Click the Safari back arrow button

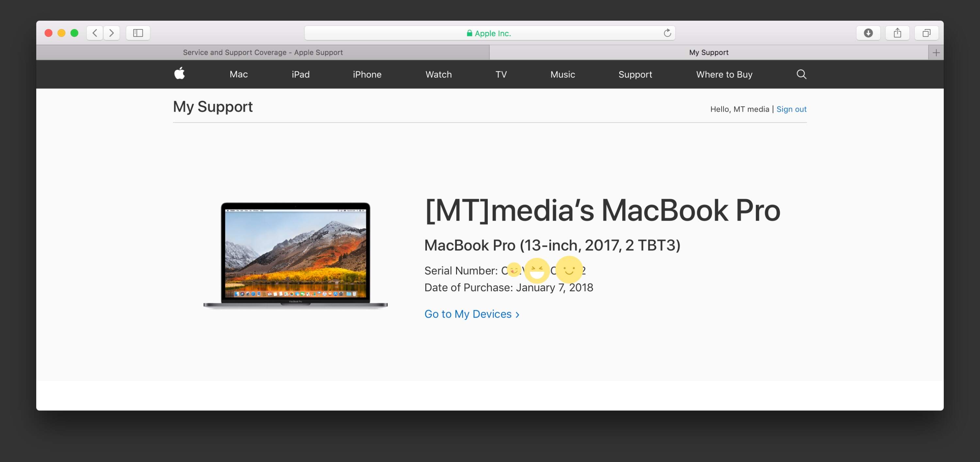95,33
